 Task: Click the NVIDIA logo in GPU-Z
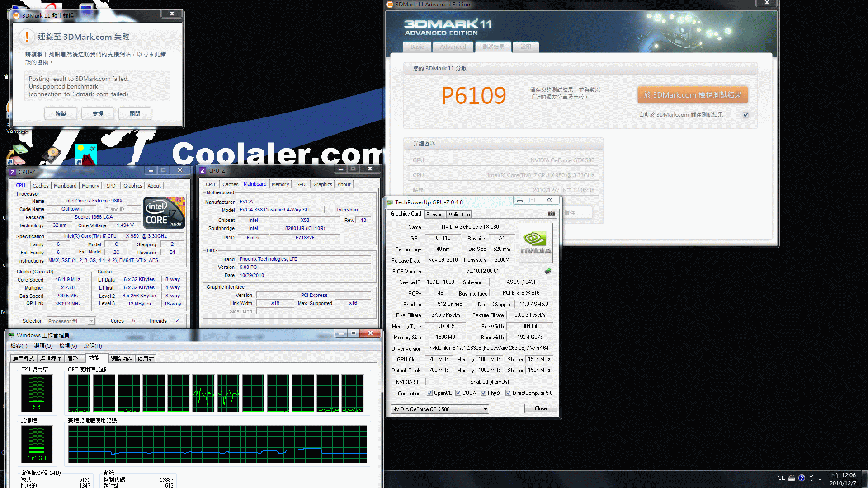click(536, 243)
